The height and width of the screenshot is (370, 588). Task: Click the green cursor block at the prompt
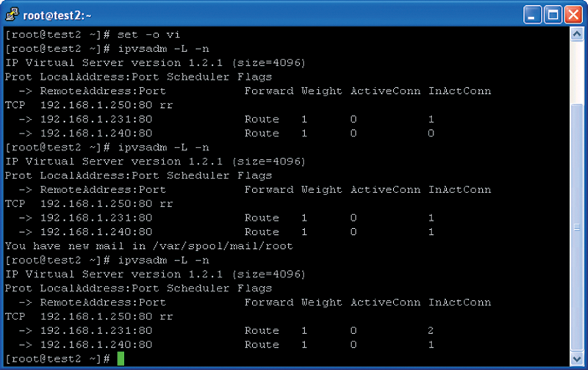coord(121,359)
